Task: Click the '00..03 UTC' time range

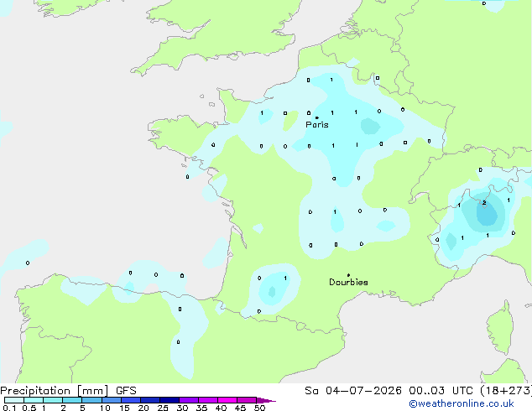Action: [x=441, y=391]
